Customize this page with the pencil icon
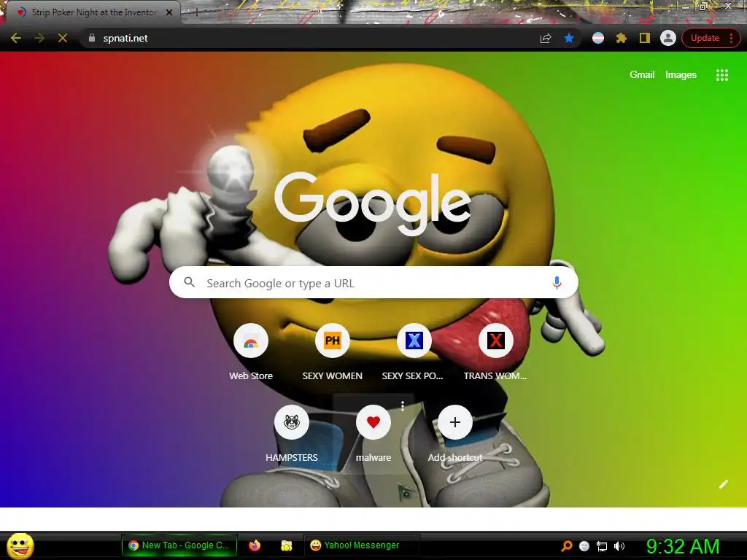The width and height of the screenshot is (747, 560). click(x=723, y=485)
